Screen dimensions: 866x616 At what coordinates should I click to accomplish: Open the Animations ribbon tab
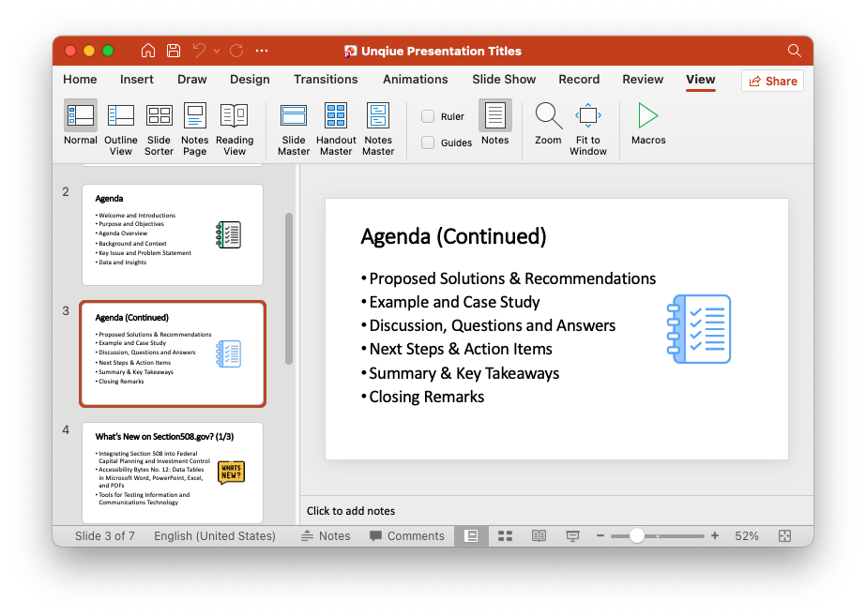[x=415, y=80]
